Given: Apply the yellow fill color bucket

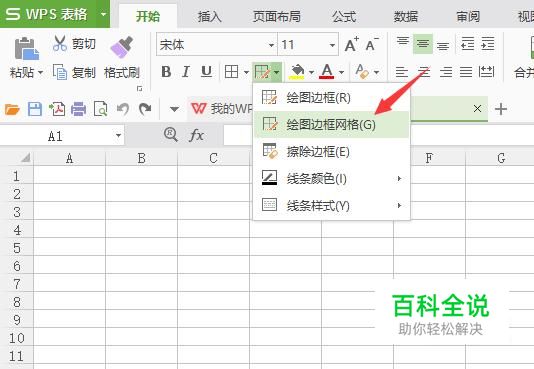Looking at the screenshot, I should coord(297,72).
